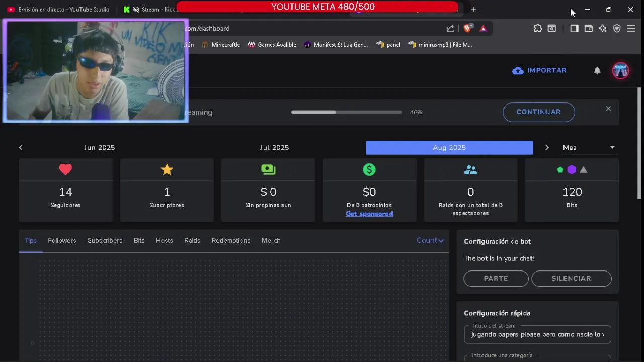644x362 pixels.
Task: Click the gold star Suscriptores icon
Action: coord(167,170)
